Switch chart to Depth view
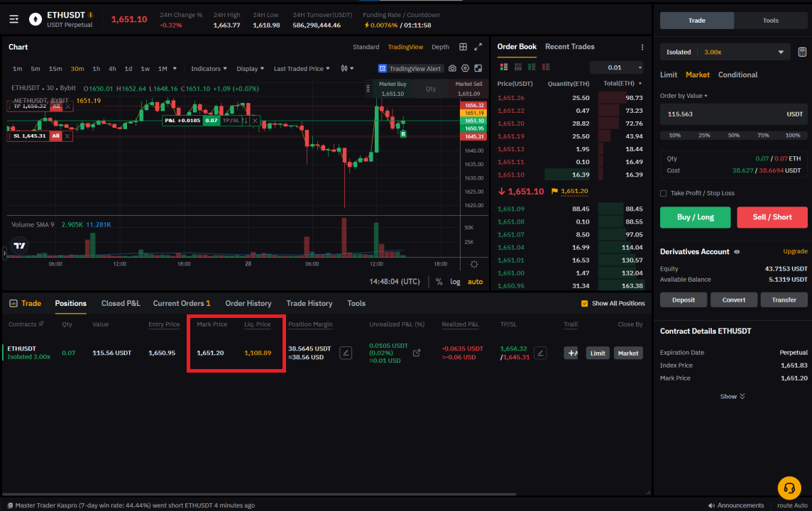The height and width of the screenshot is (511, 812). coord(440,47)
